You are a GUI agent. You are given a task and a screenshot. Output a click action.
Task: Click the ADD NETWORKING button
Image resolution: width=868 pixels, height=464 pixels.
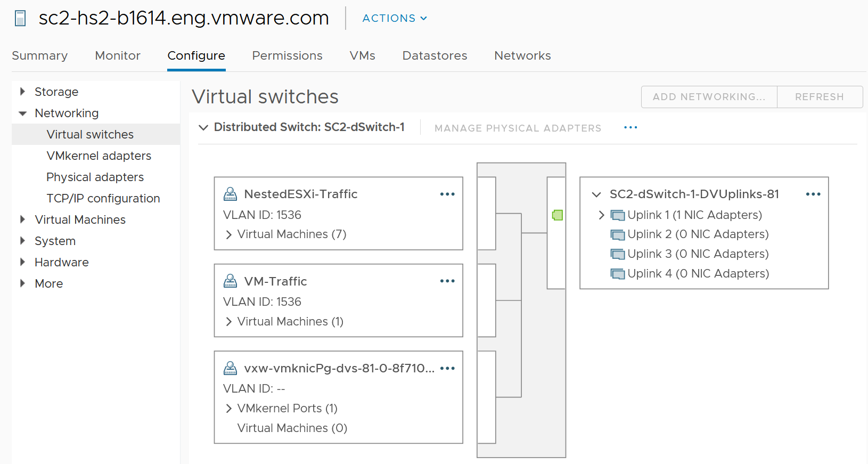pos(709,97)
